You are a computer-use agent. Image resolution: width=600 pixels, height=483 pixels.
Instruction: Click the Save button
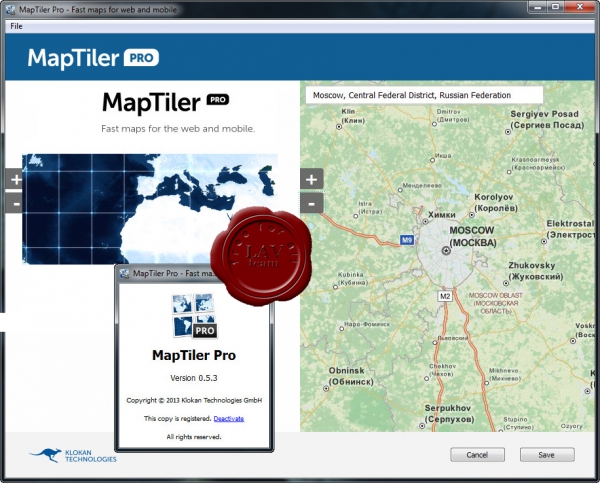[547, 455]
